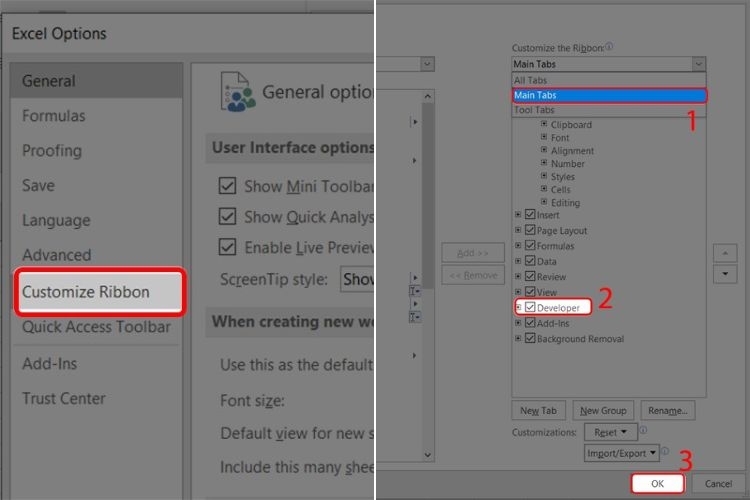Expand the Styles group
750x500 pixels.
coord(544,176)
